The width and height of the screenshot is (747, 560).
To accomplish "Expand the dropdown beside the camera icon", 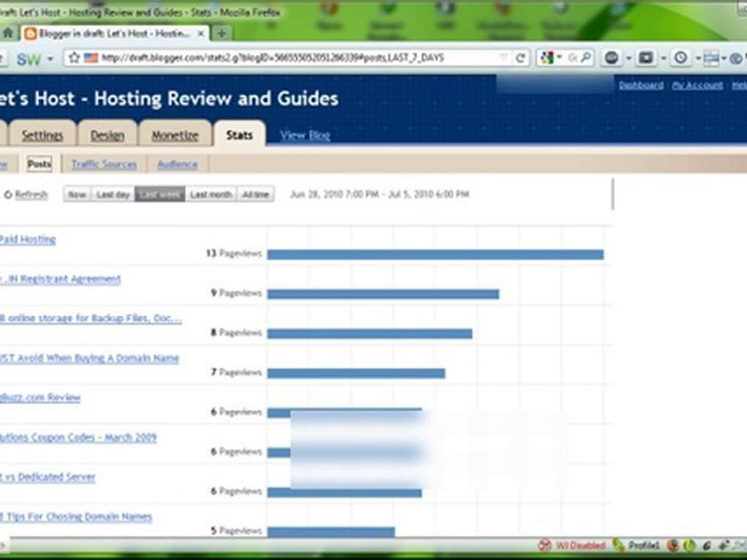I will click(663, 58).
